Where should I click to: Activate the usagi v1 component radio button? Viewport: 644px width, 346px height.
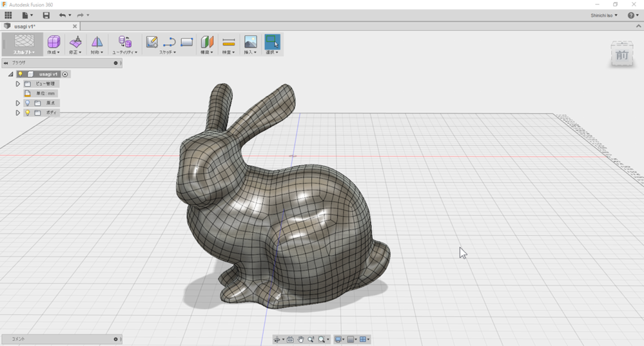65,74
